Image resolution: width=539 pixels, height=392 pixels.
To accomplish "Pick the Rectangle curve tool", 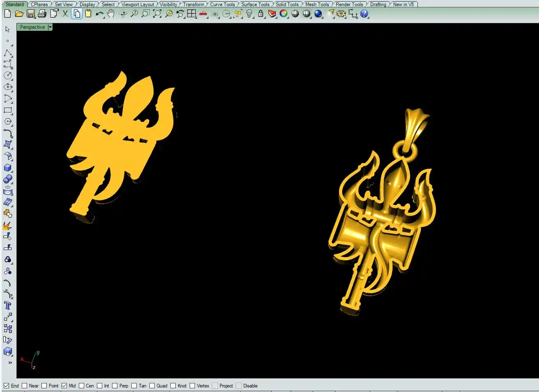I will tap(7, 110).
